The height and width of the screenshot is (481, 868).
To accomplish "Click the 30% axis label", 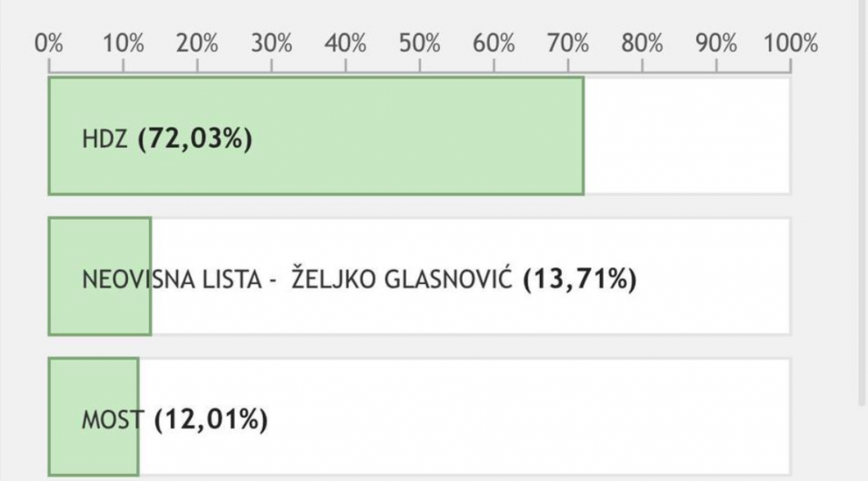I will [x=271, y=43].
